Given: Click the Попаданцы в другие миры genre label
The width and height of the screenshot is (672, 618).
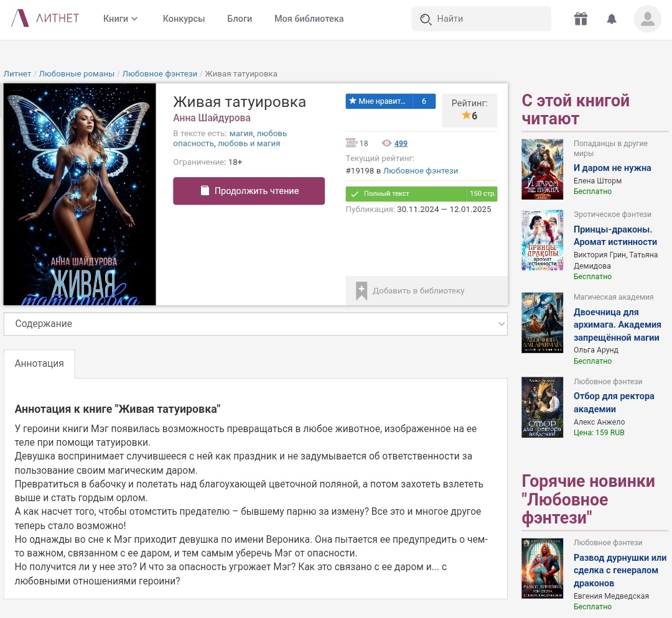Looking at the screenshot, I should tap(611, 148).
